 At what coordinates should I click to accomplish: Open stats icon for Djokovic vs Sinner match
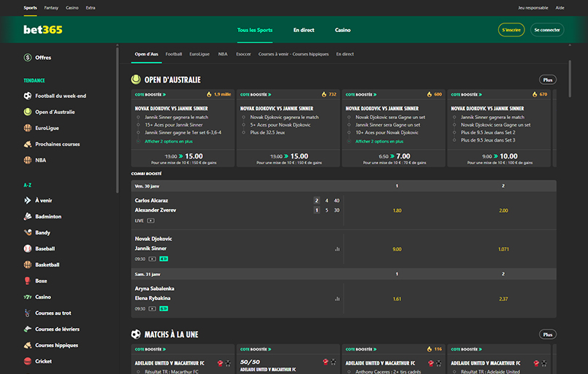(x=337, y=249)
